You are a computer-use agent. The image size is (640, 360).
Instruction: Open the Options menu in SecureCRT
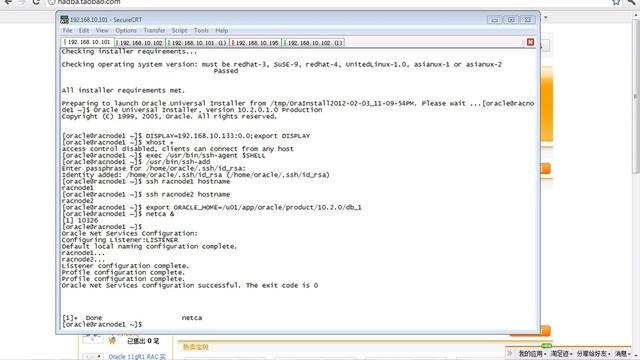(x=126, y=31)
